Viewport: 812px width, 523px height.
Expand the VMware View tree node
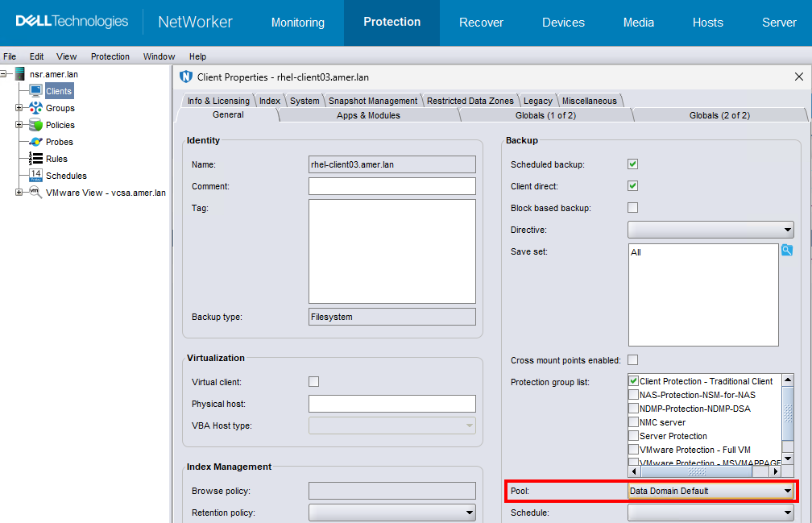pyautogui.click(x=19, y=192)
